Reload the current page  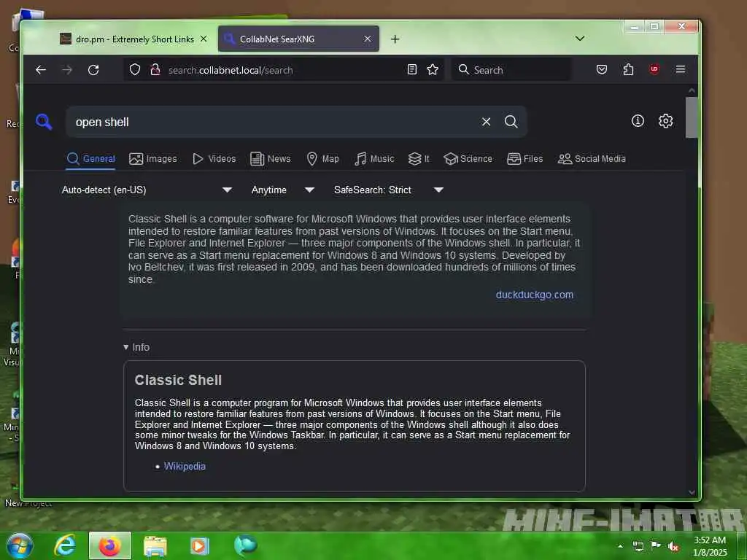pyautogui.click(x=93, y=70)
